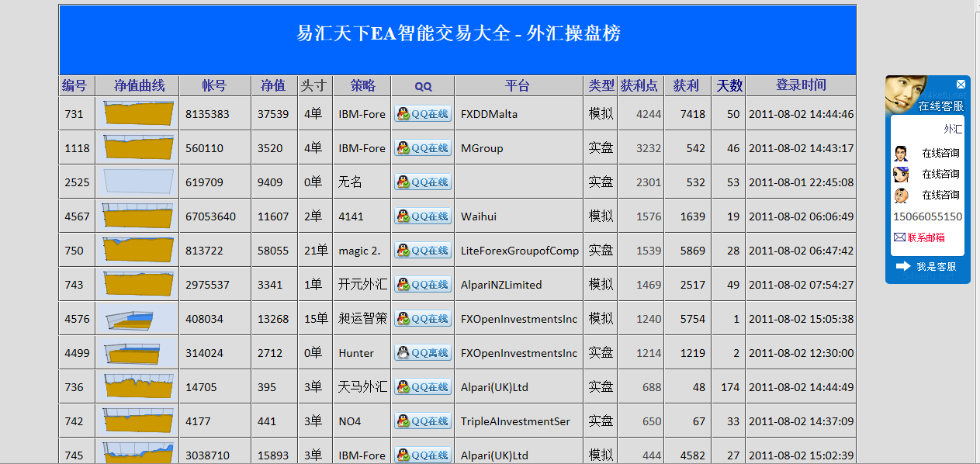Close the 在线客服 floating widget
The width and height of the screenshot is (980, 464).
coord(961,84)
